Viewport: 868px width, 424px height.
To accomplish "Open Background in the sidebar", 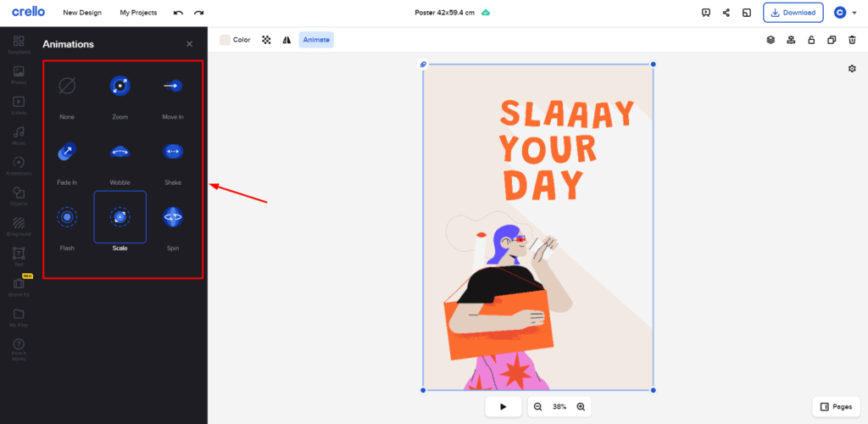I will click(x=19, y=226).
